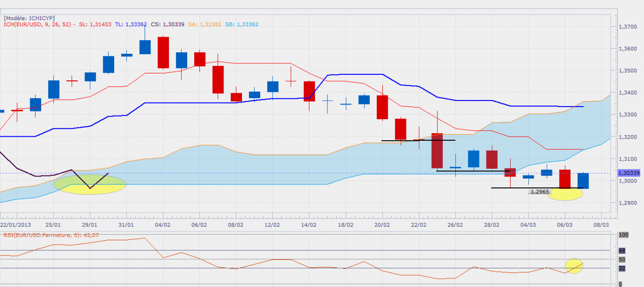Click the 1,3700 price axis label
The width and height of the screenshot is (644, 287).
[628, 26]
